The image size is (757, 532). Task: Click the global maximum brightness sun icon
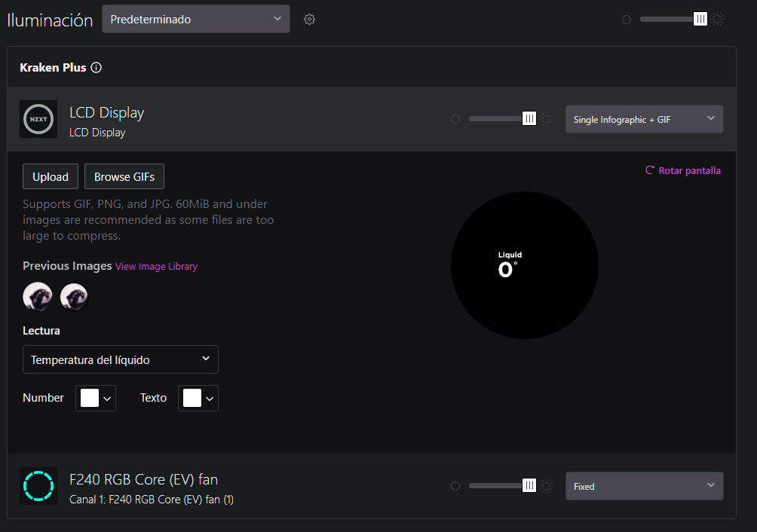tap(717, 20)
